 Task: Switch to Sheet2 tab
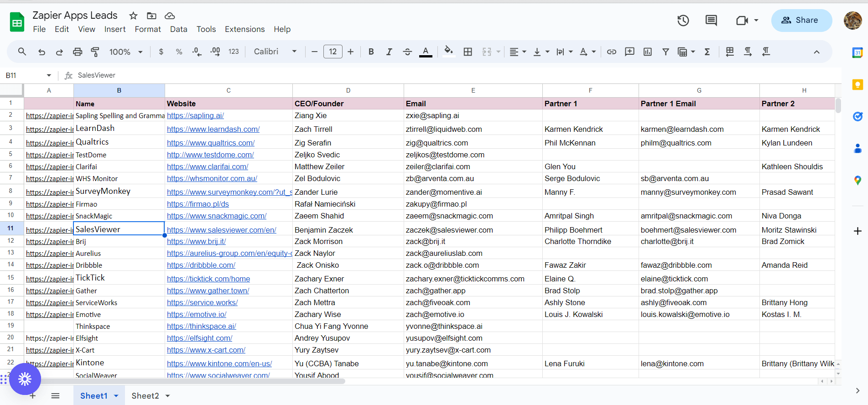click(x=145, y=396)
